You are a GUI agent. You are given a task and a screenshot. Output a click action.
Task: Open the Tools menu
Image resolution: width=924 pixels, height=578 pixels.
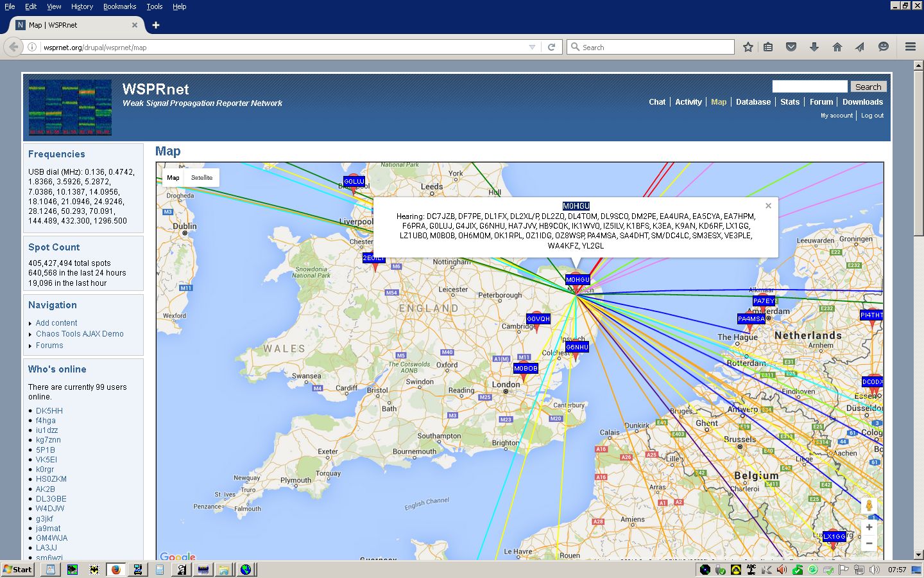click(155, 6)
